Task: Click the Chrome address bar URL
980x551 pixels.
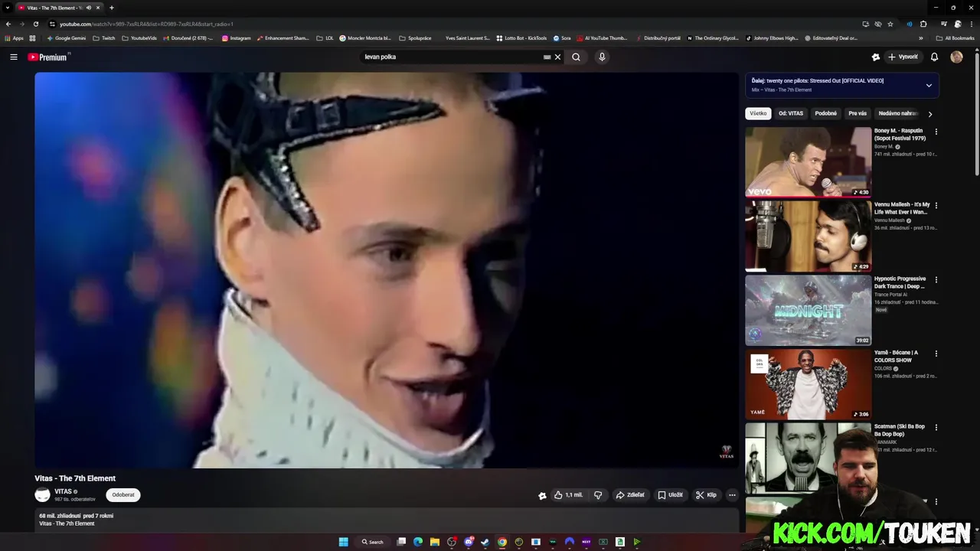Action: [x=146, y=24]
